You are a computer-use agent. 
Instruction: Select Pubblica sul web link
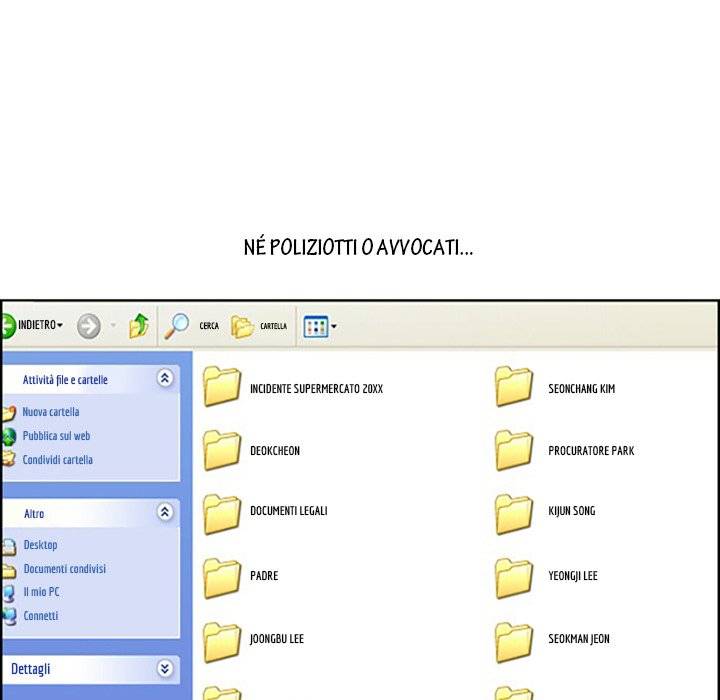[x=56, y=436]
